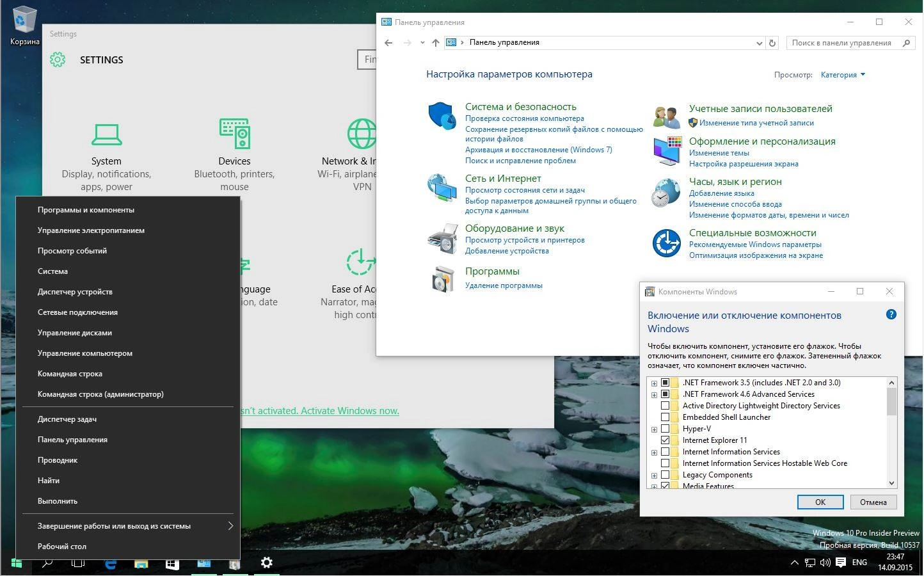Click the Оборудование и звук printer icon
924x576 pixels.
pos(442,239)
